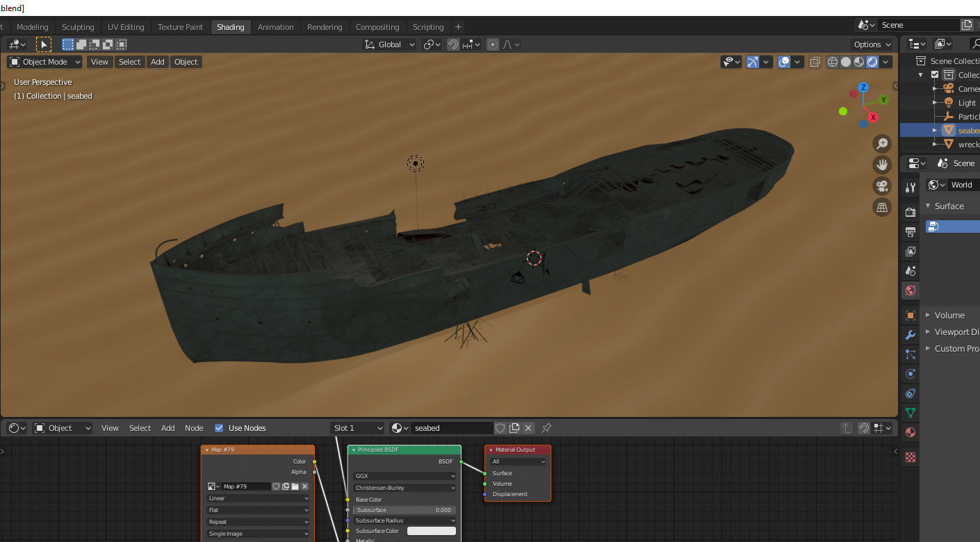Click the zoom magnifier viewport gizmo

coord(882,144)
